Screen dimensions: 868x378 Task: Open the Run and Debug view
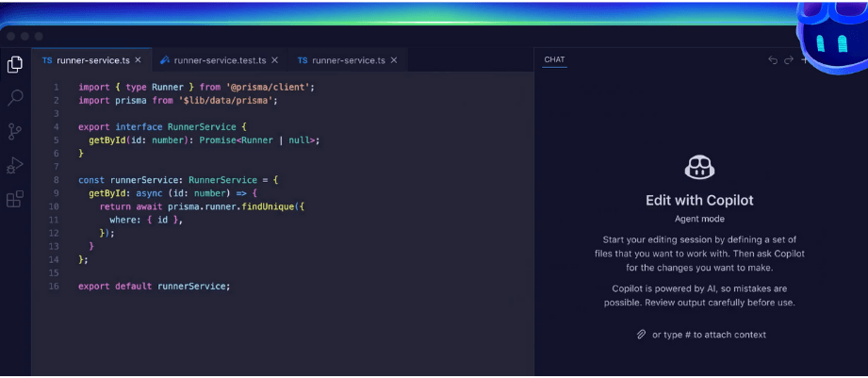point(15,165)
